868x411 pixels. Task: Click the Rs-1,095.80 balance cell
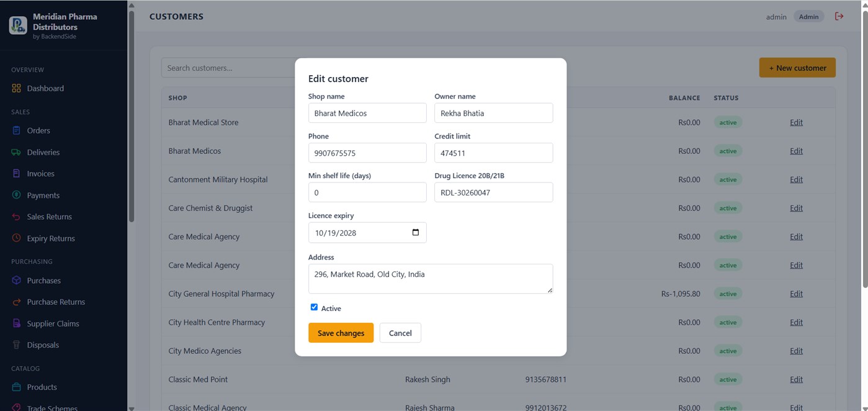coord(681,294)
